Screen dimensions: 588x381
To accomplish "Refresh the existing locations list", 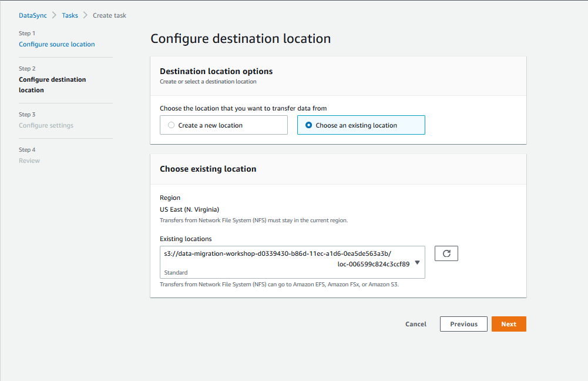I will (446, 253).
